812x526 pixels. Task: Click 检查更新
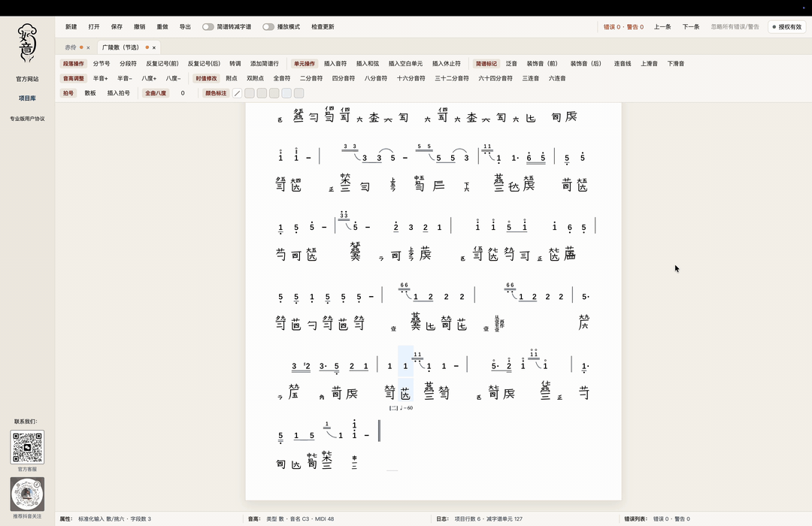tap(323, 27)
